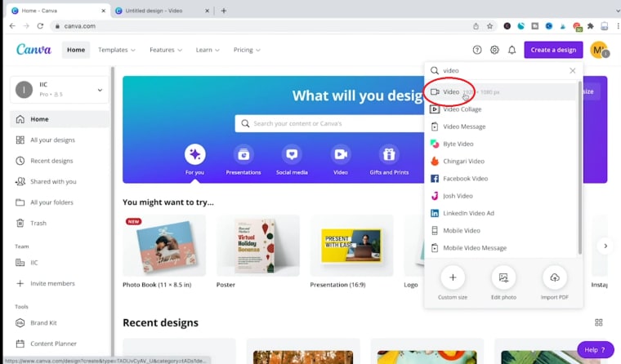Go to Home in the sidebar
Screen dimensions: 621x364
pyautogui.click(x=60, y=119)
